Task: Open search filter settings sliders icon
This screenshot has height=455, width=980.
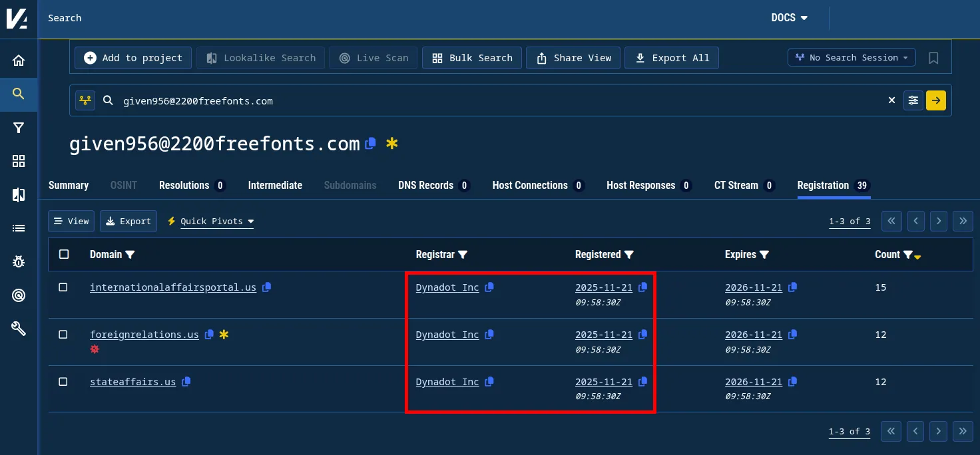Action: [913, 100]
